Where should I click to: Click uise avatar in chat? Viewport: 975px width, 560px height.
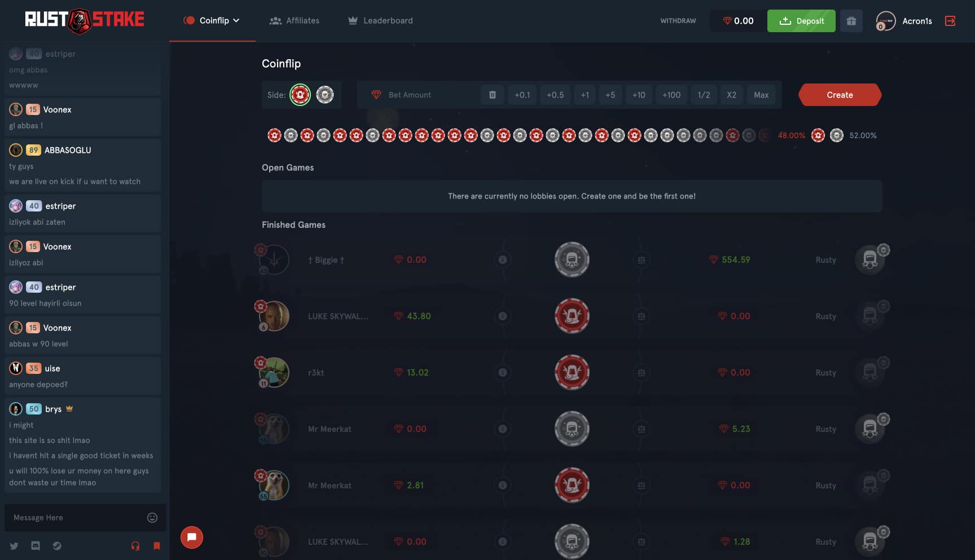click(16, 368)
